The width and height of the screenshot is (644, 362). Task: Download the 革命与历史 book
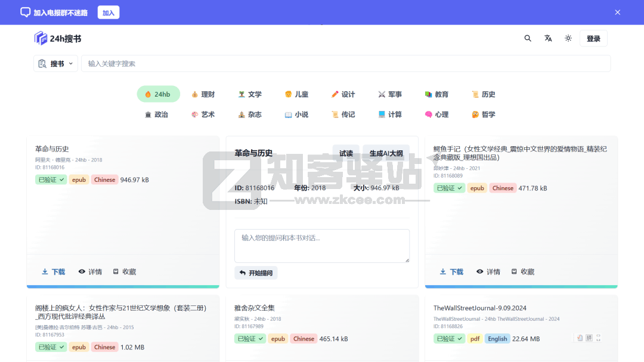[x=53, y=272]
